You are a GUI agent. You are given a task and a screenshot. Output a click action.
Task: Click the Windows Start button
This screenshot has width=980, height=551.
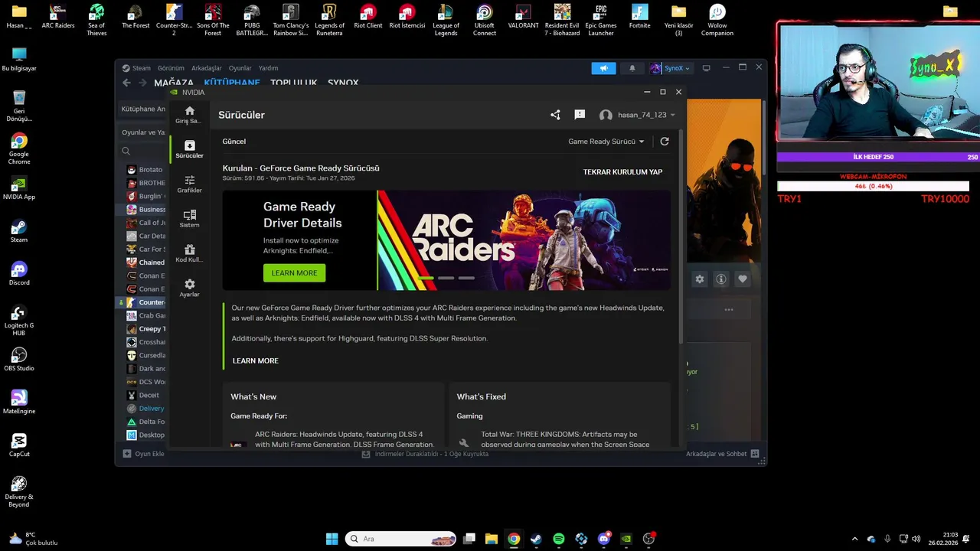332,539
